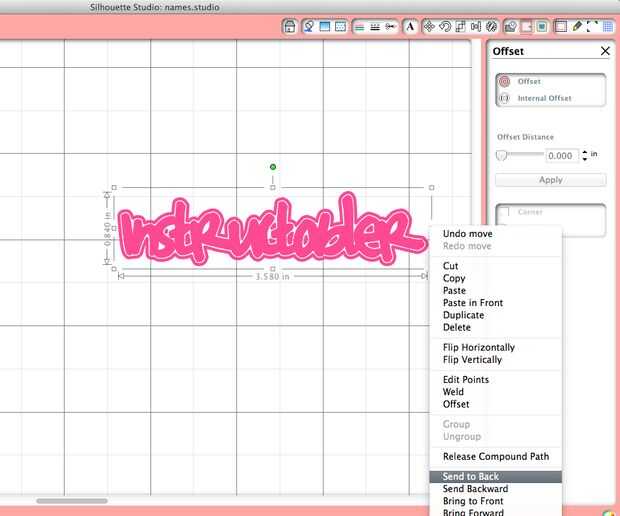Open the Trace tool icon
The width and height of the screenshot is (620, 516).
(x=510, y=27)
